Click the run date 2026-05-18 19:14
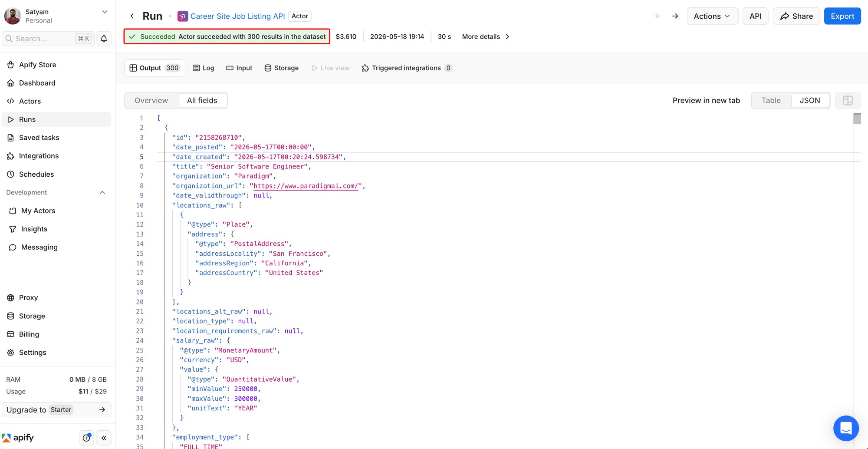Screen dimensions: 868x449 tap(397, 36)
